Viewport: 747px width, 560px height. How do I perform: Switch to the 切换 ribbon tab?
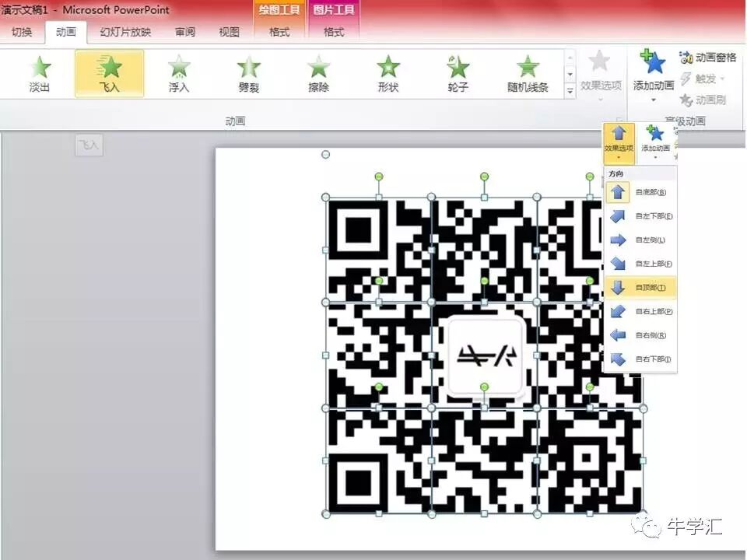tap(22, 32)
